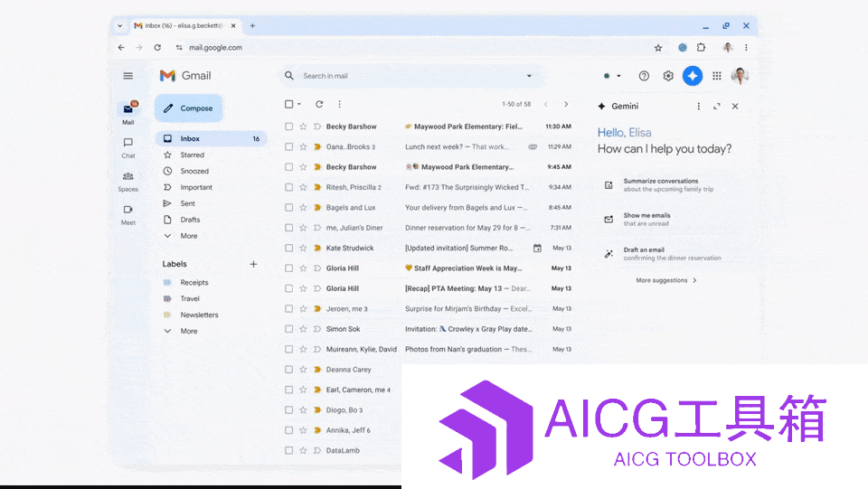
Task: Open the Jeroen, me Surprise for Mirjam's Birthday email
Action: point(429,308)
